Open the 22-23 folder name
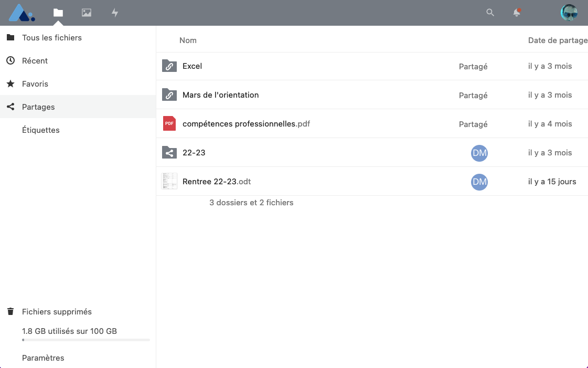Viewport: 588px width, 368px height. (x=194, y=153)
